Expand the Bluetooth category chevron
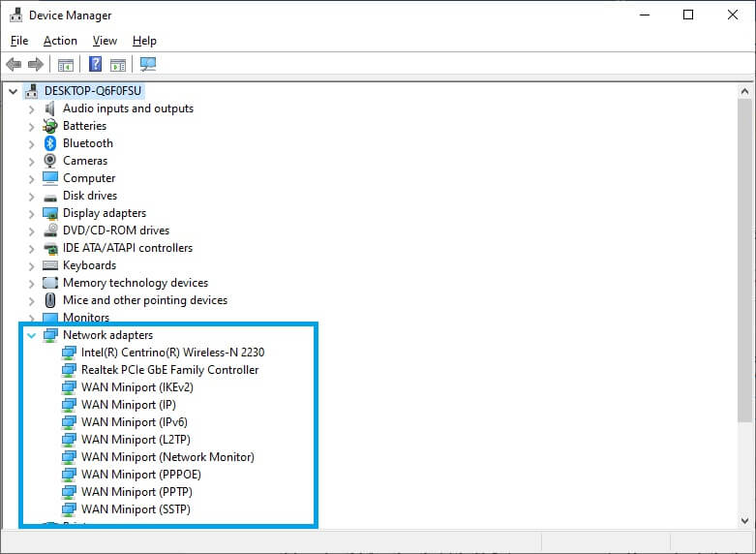 coord(31,143)
